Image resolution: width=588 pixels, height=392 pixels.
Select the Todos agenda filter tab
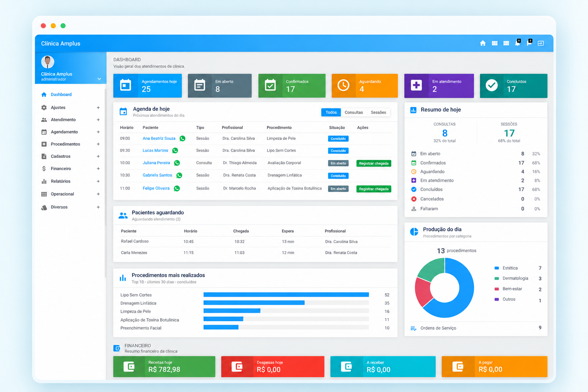click(331, 112)
